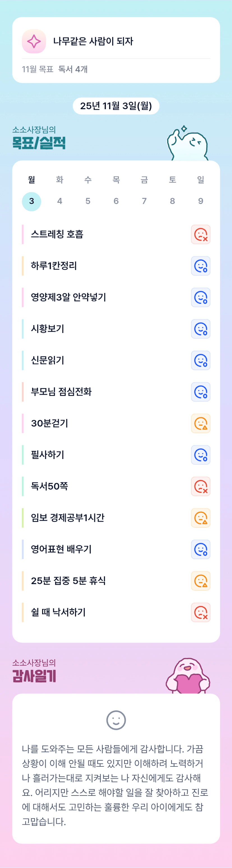
Task: Toggle status for 영양제3알 안약넣기
Action: click(201, 298)
